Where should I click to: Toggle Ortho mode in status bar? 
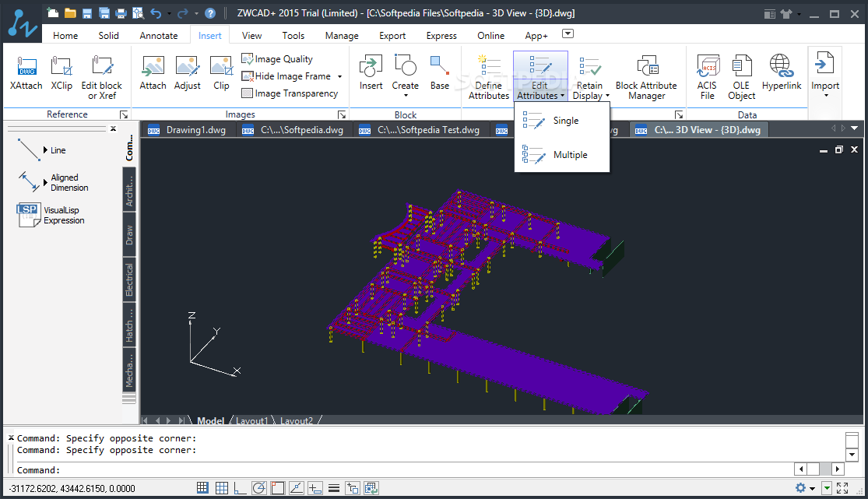point(240,488)
